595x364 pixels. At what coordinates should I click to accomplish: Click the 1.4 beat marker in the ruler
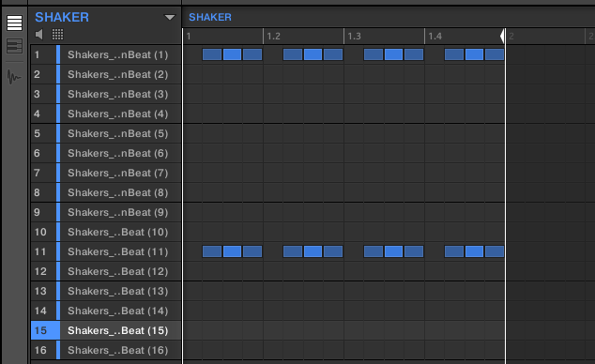tap(435, 37)
